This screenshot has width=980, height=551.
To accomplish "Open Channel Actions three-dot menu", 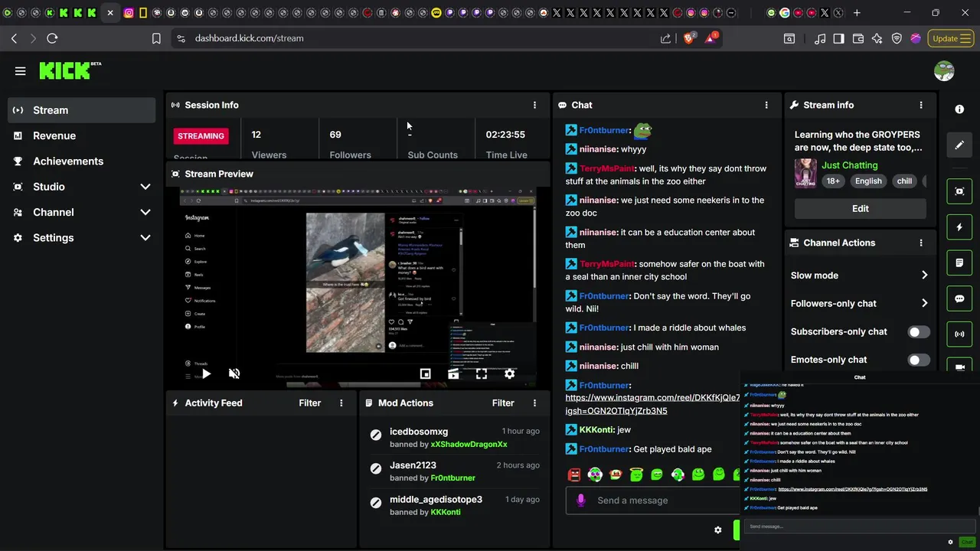I will tap(921, 243).
